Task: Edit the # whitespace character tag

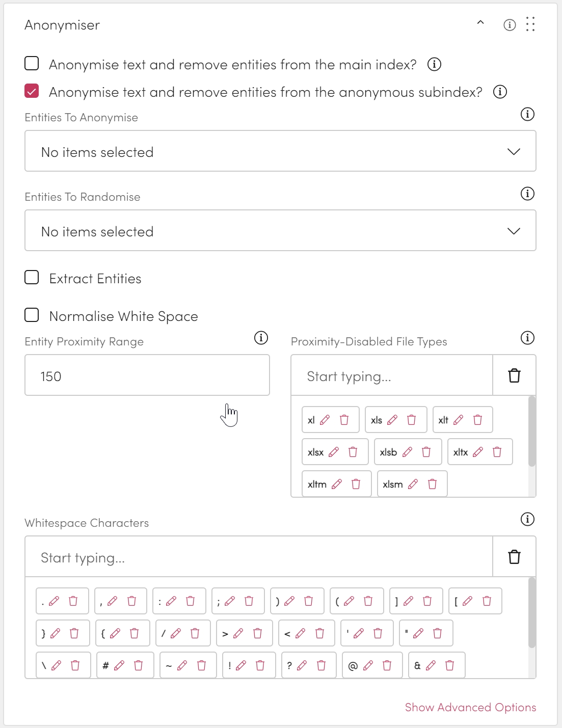Action: coord(119,665)
